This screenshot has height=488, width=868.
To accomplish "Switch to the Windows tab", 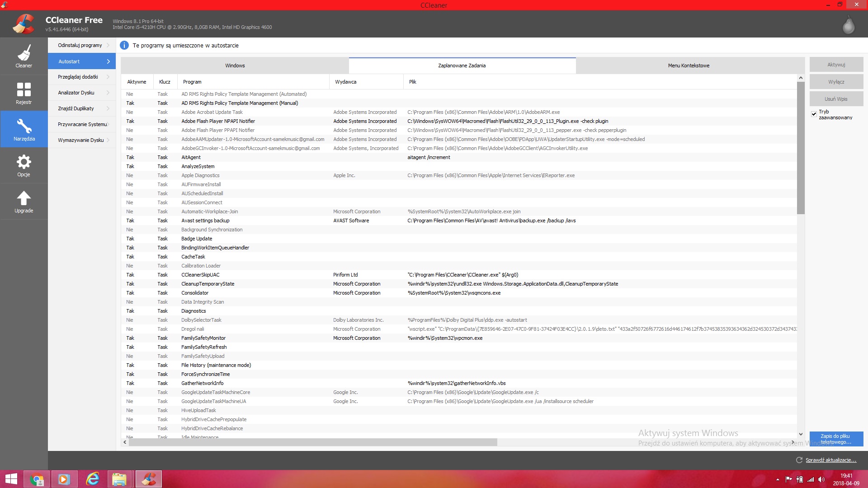I will click(x=235, y=66).
